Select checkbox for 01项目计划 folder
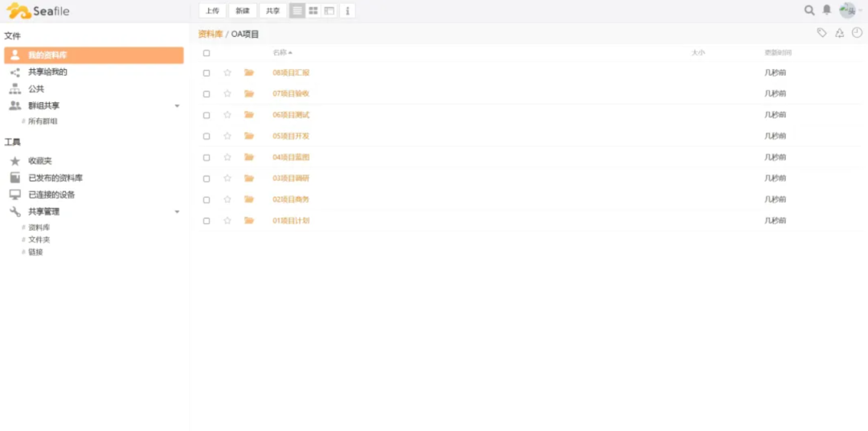The width and height of the screenshot is (868, 431). 207,221
